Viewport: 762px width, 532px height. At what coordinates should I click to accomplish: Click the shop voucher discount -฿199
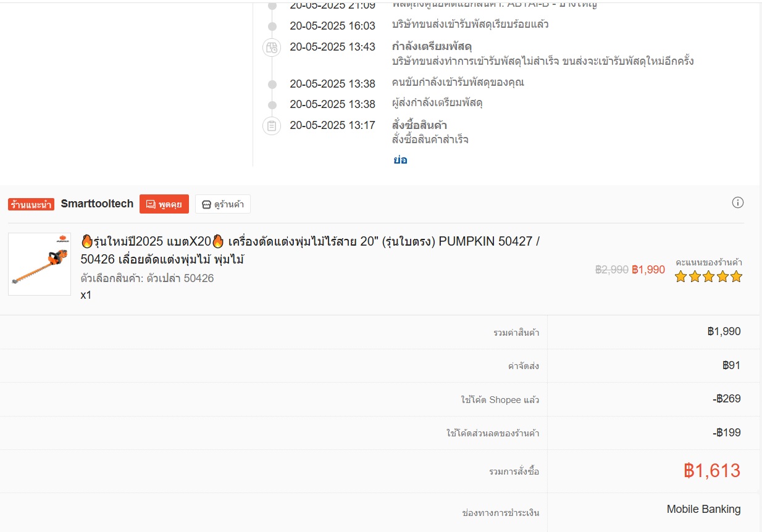(x=727, y=433)
